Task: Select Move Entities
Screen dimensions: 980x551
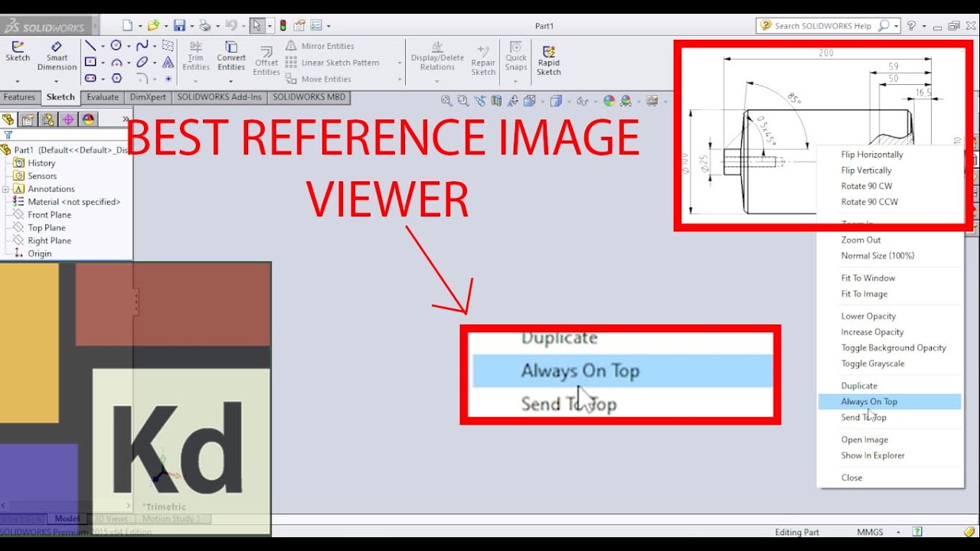Action: click(x=318, y=79)
